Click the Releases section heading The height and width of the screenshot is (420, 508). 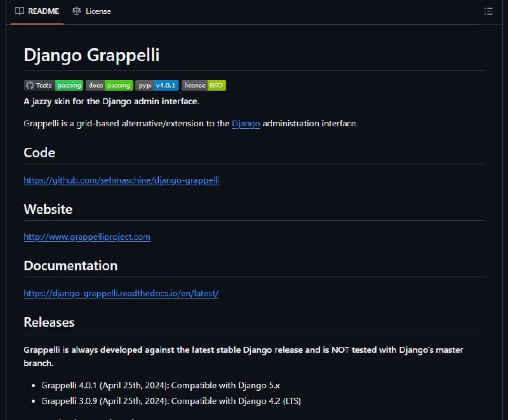click(50, 322)
